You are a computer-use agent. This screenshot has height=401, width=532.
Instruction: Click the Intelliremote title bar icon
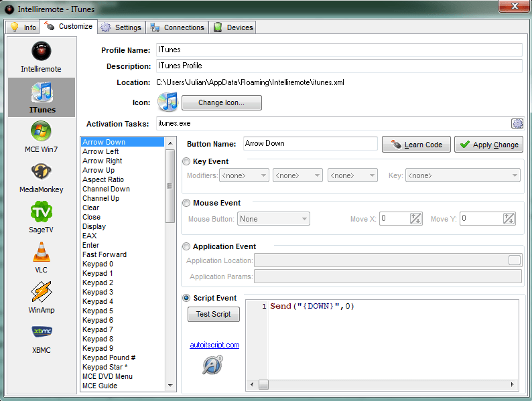tap(9, 9)
